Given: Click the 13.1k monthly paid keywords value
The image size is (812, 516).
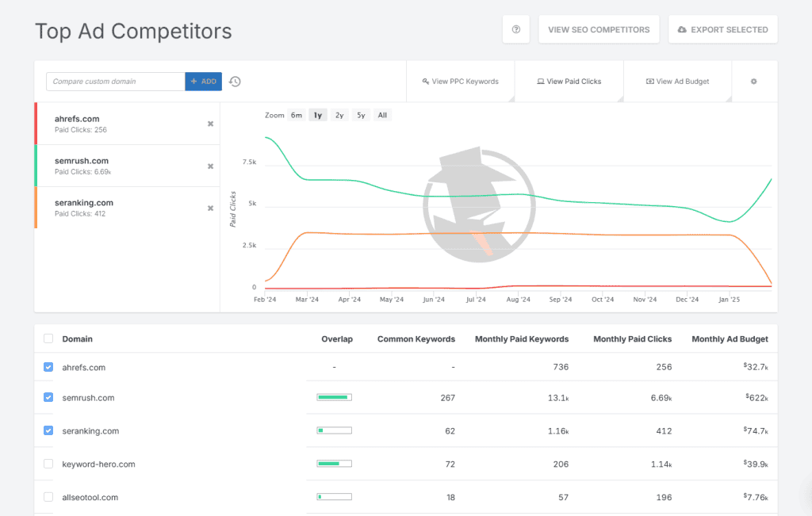Looking at the screenshot, I should point(558,398).
